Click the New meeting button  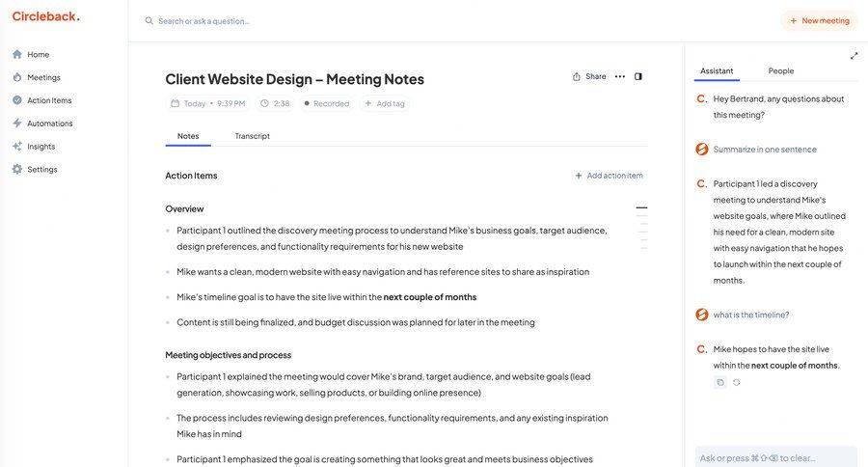click(819, 20)
